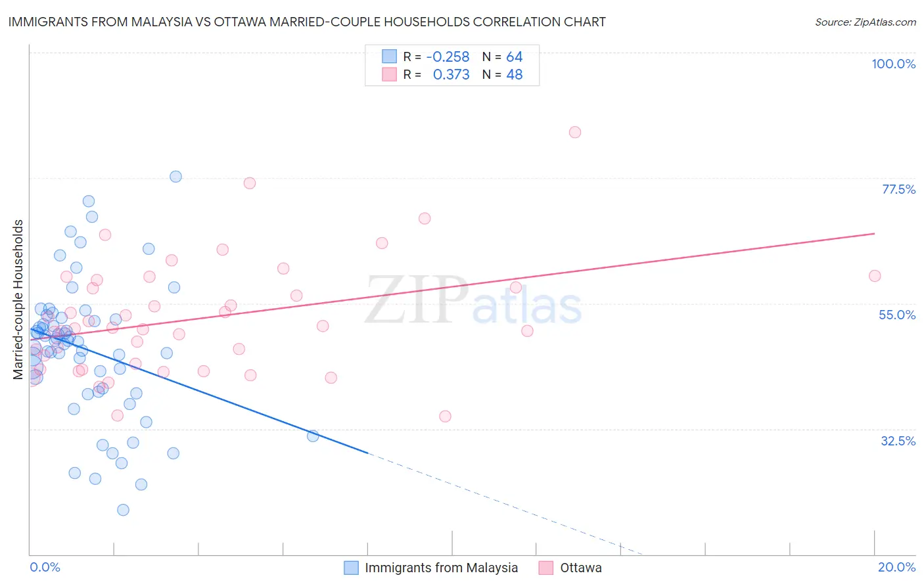The height and width of the screenshot is (586, 924).
Task: Select the Ottawa legend label
Action: [581, 568]
